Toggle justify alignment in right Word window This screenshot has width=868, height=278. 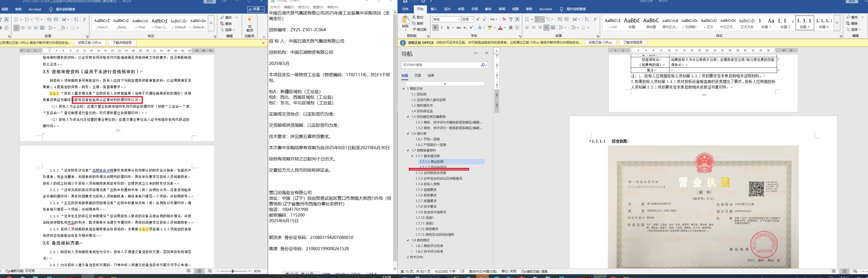[546, 28]
